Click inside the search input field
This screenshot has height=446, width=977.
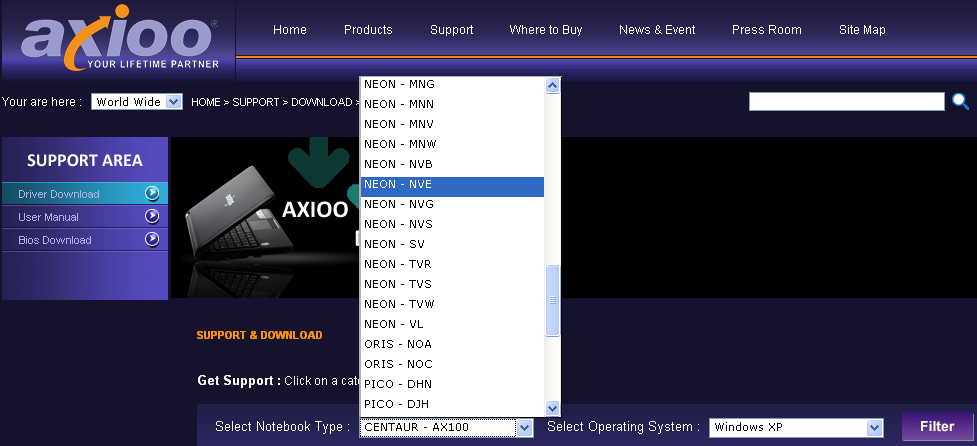tap(847, 102)
